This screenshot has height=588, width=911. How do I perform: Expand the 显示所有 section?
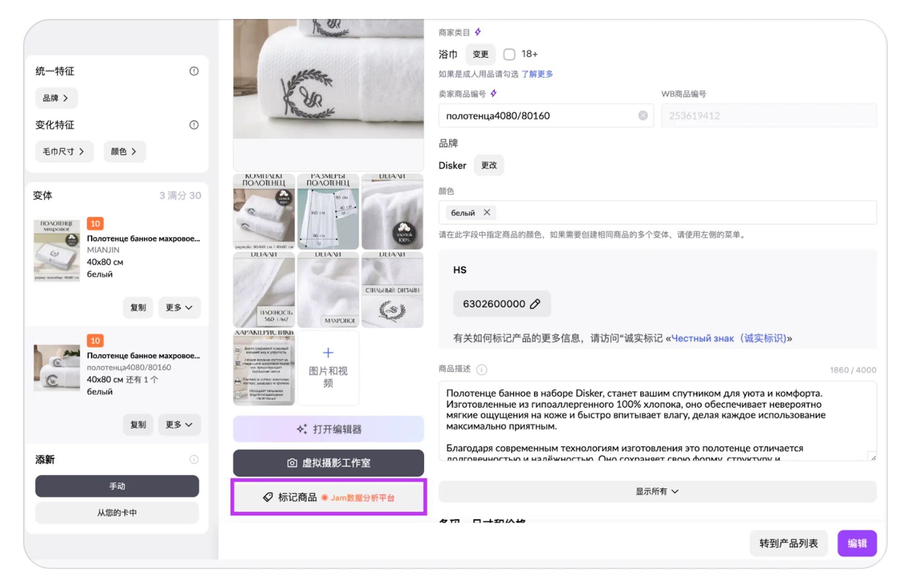click(657, 491)
